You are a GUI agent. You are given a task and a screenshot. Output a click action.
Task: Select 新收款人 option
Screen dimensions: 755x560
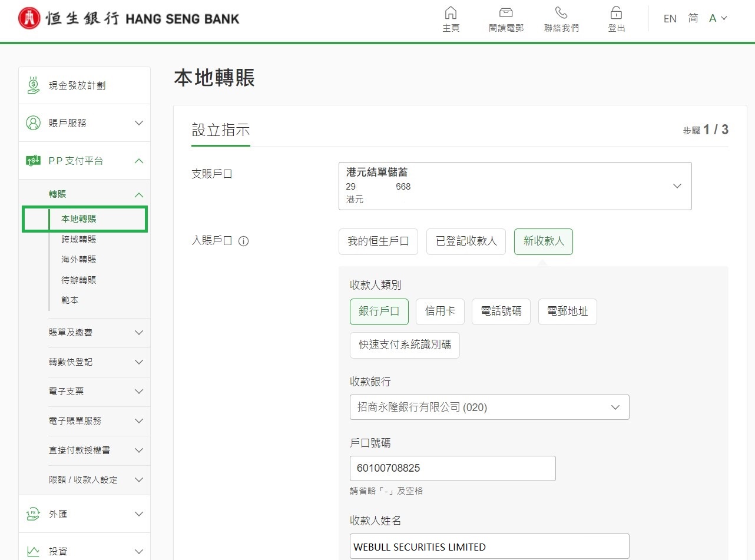[544, 242]
